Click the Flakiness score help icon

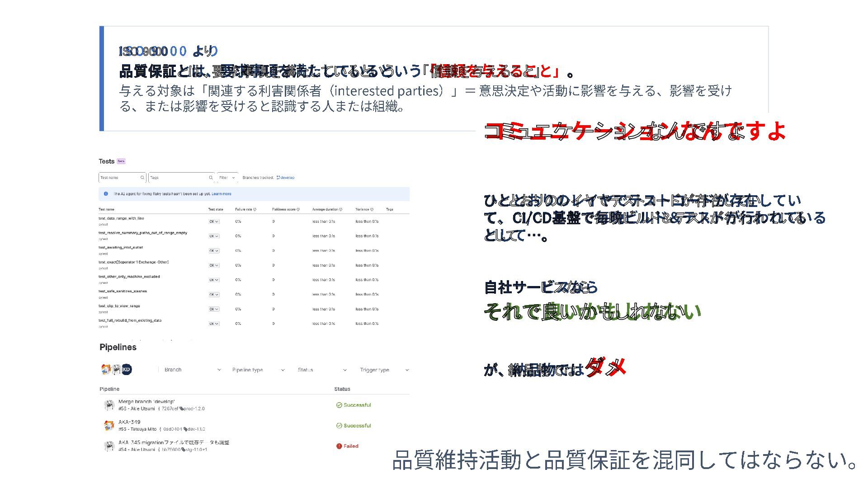click(298, 210)
